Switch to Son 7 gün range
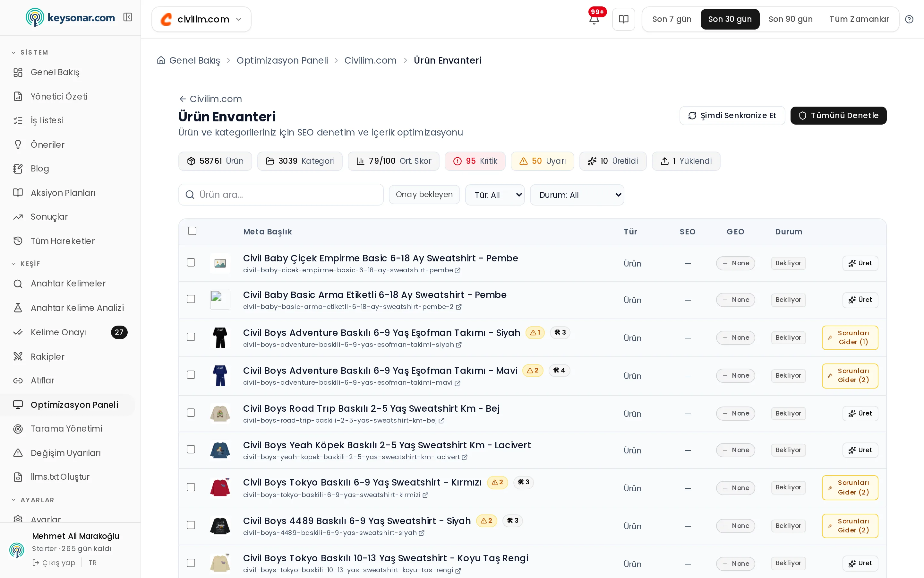 pos(672,19)
